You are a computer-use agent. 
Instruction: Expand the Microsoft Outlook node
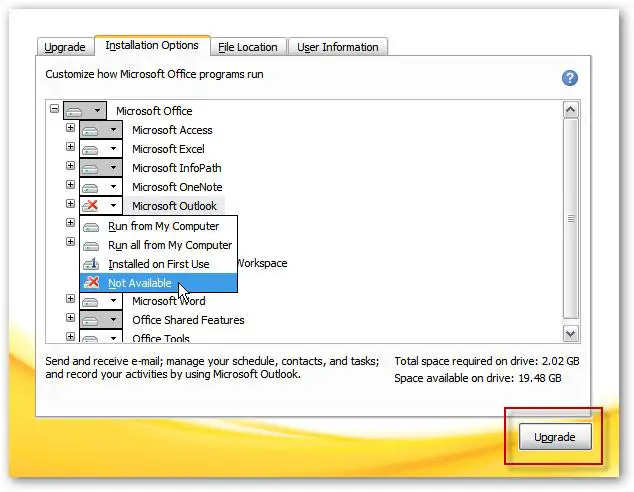[70, 204]
